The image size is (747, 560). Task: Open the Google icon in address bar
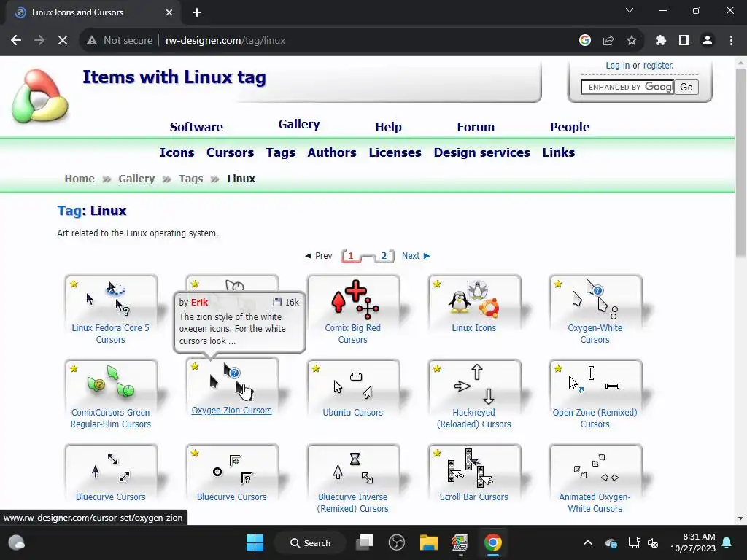[585, 41]
